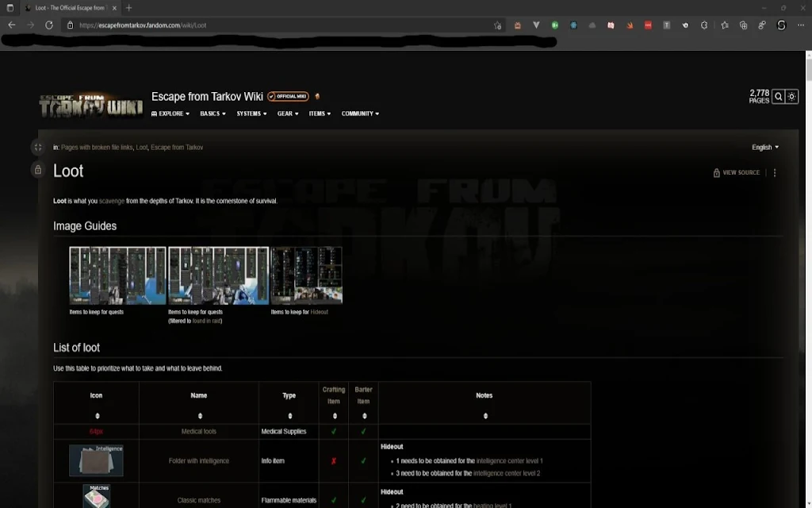Click the browser forward arrow
This screenshot has height=508, width=812.
[x=30, y=25]
